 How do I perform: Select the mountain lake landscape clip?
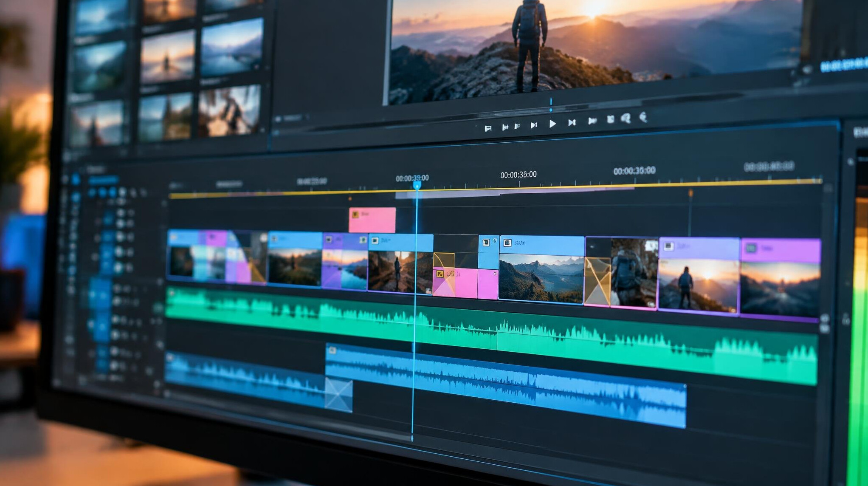tap(542, 270)
